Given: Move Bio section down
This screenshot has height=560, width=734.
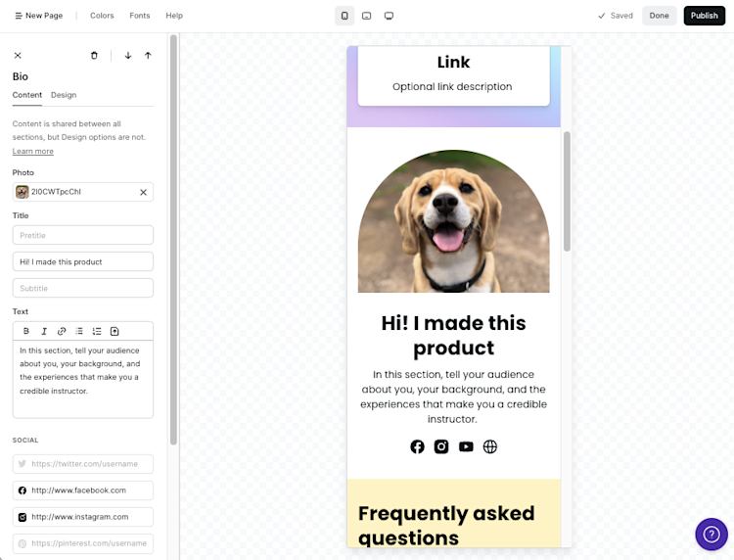Looking at the screenshot, I should point(128,55).
